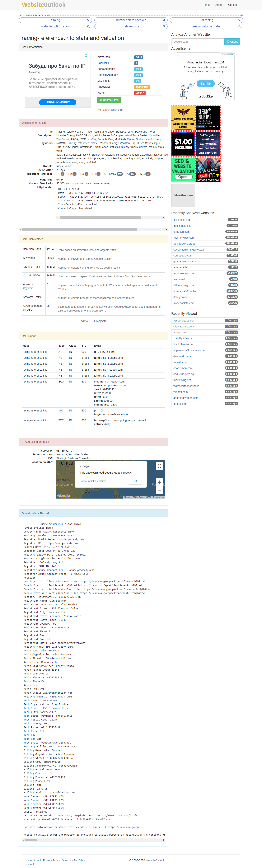Open the About menu item
This screenshot has height=868, width=262.
pos(219,5)
